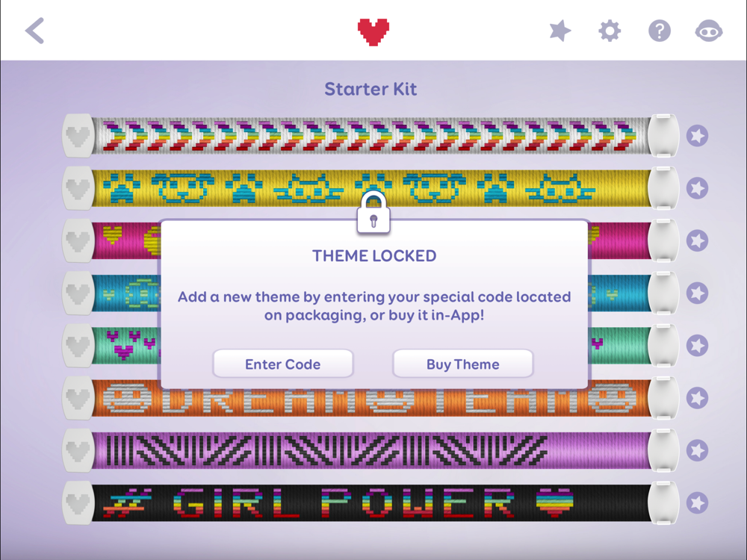Viewport: 747px width, 560px height.
Task: Open help with the question mark icon
Action: [660, 31]
